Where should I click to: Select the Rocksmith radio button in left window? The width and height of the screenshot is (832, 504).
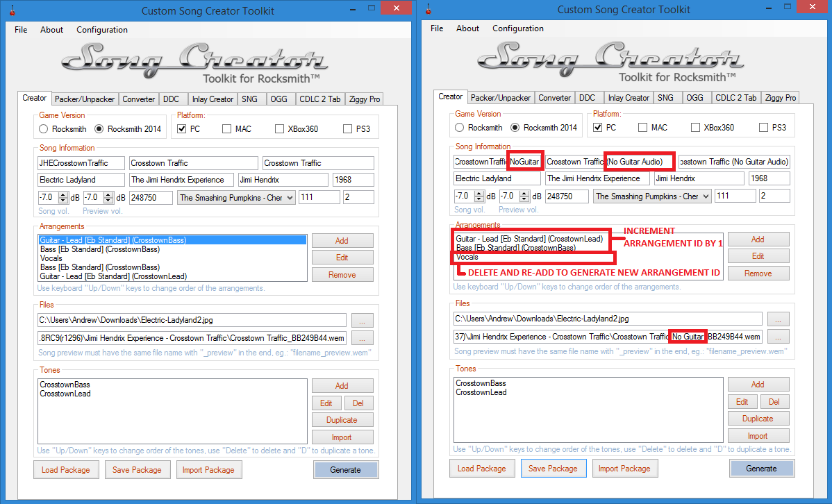pyautogui.click(x=44, y=129)
